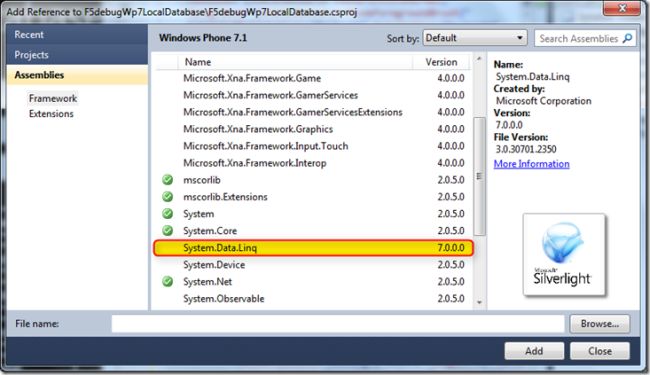Viewport: 650px width, 375px height.
Task: Click the Browse... button
Action: pos(600,324)
